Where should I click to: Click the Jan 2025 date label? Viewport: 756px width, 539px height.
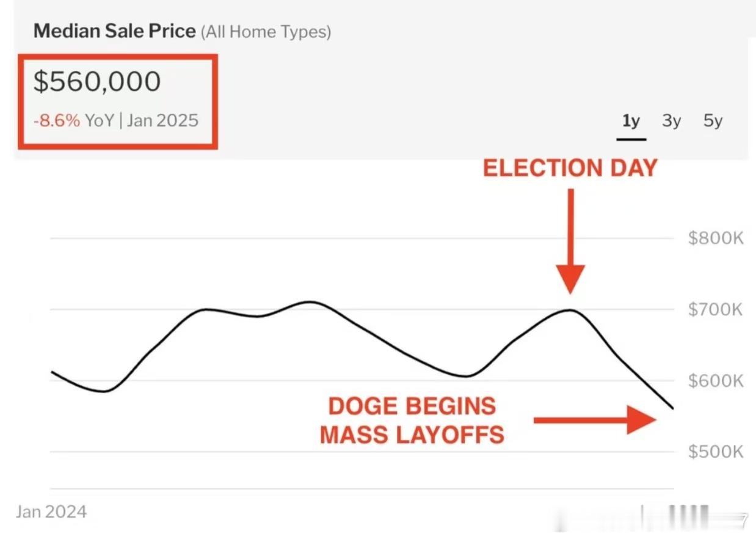coord(162,120)
